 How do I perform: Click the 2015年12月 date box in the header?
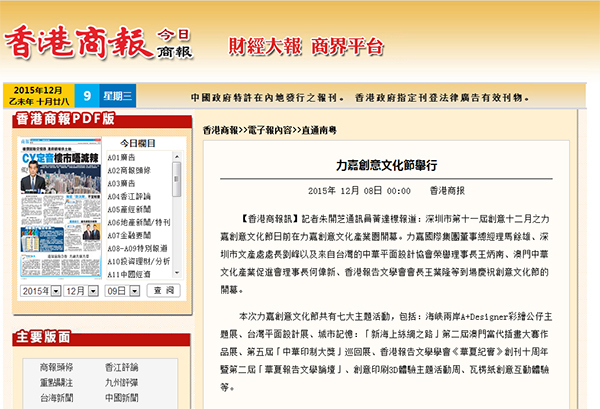coord(39,96)
